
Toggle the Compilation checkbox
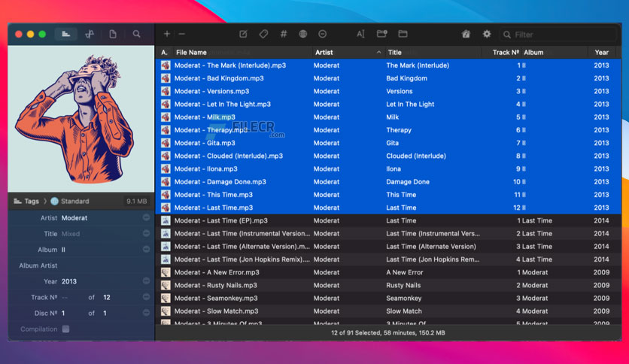(x=65, y=329)
